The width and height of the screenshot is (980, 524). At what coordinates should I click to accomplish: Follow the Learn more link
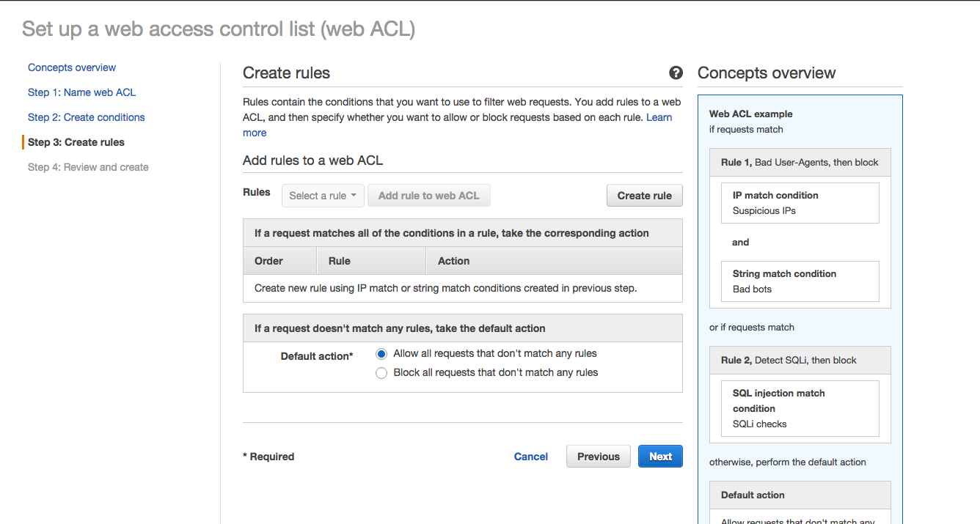pos(458,125)
